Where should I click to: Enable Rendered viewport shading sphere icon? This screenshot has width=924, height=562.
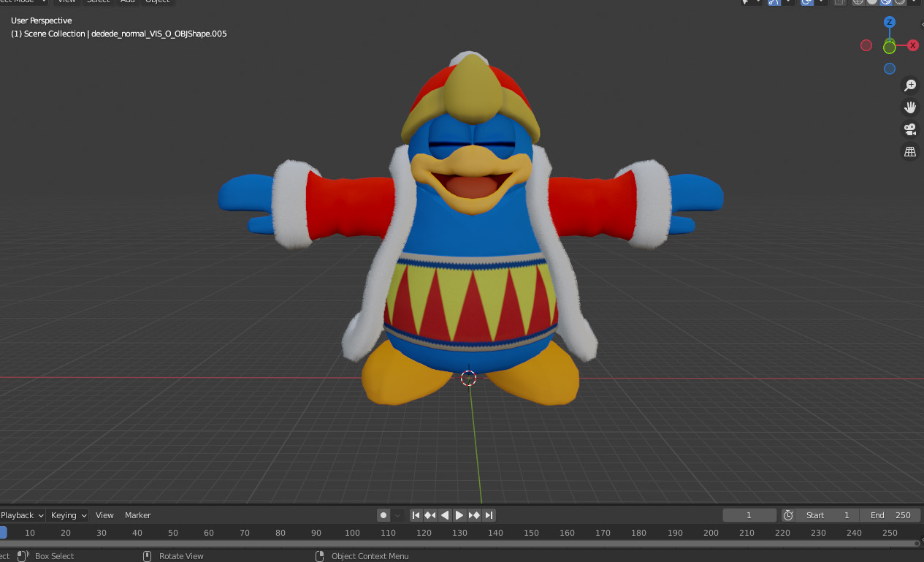point(898,3)
